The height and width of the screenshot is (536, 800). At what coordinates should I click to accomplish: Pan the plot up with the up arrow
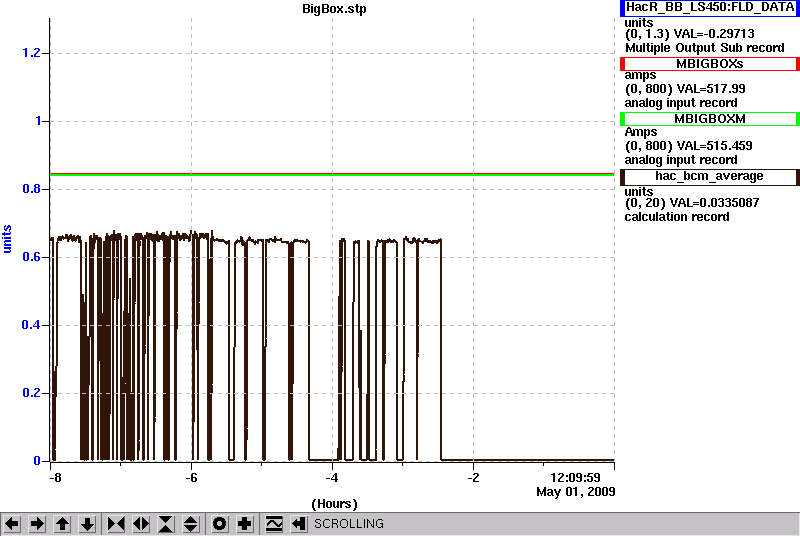point(62,524)
